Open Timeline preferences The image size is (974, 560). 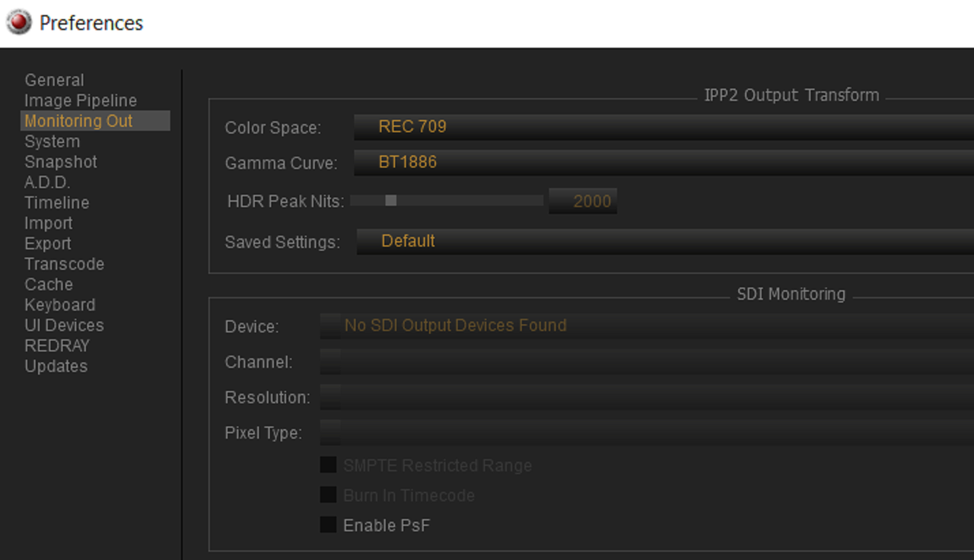[57, 203]
